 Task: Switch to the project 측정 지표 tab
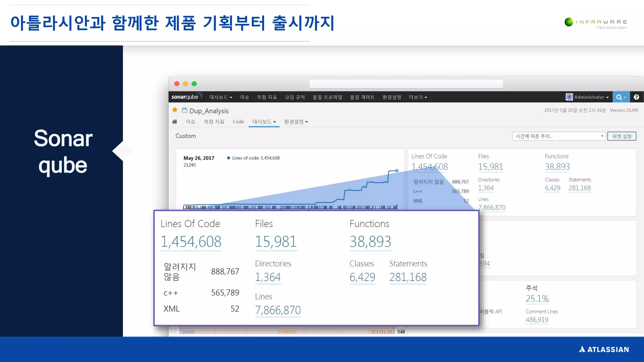click(214, 122)
